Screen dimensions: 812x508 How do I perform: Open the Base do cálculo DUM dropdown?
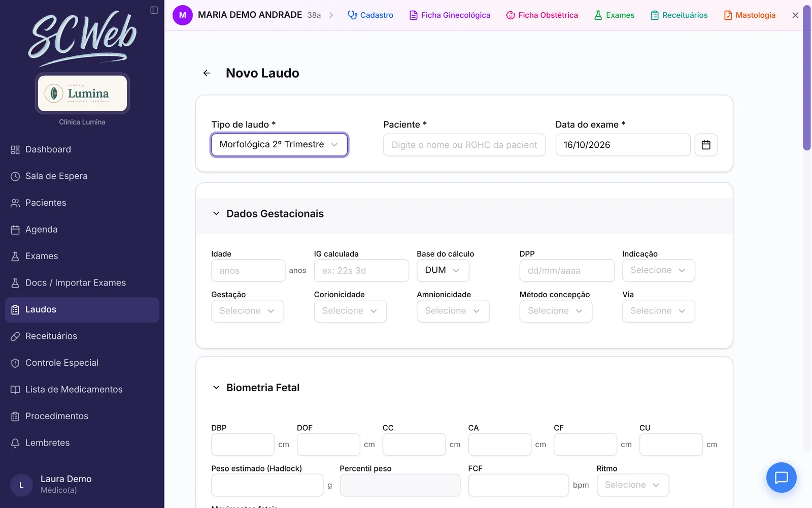[443, 270]
